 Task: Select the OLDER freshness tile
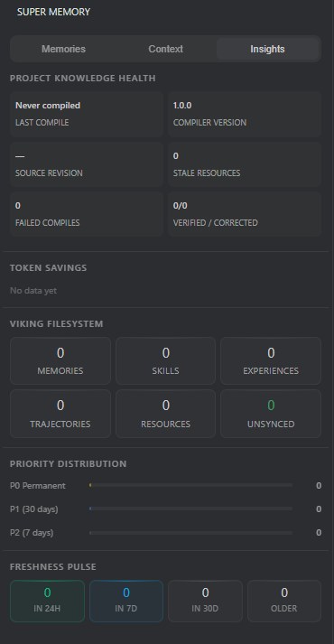[284, 601]
